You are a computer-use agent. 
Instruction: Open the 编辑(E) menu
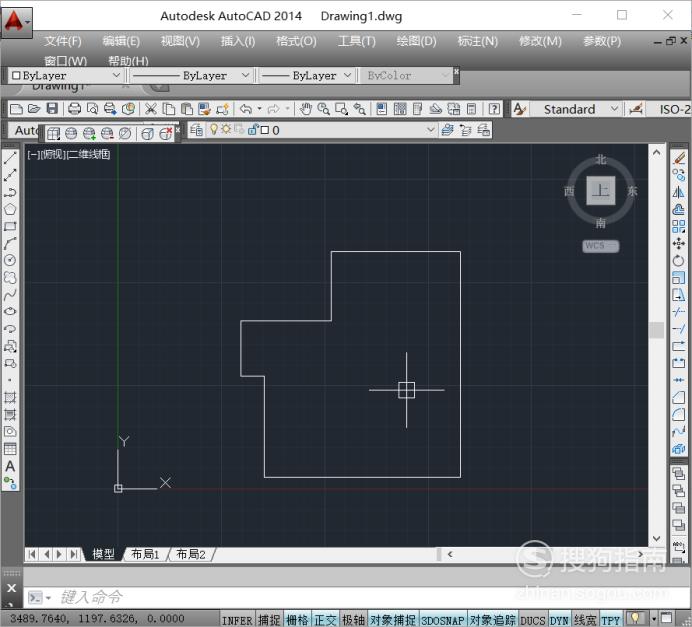pyautogui.click(x=121, y=41)
